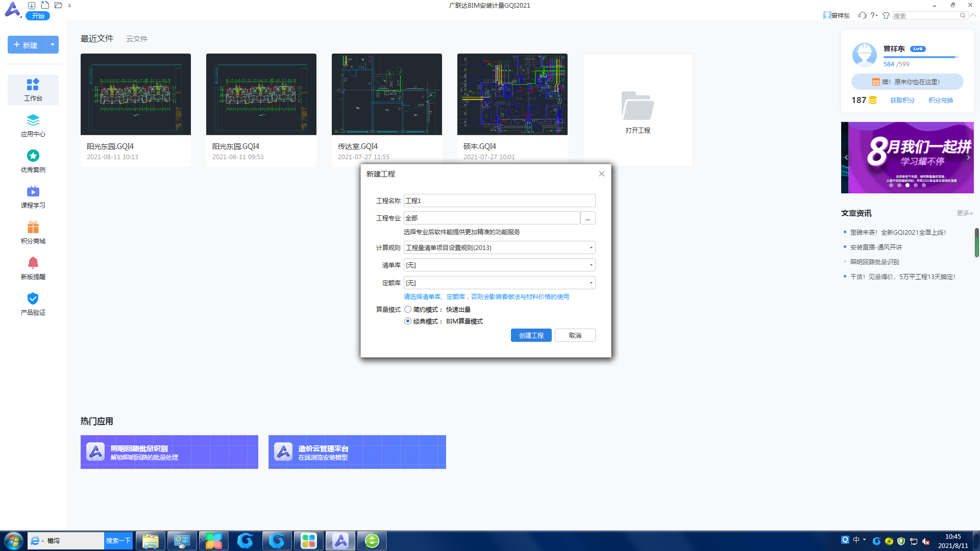980x551 pixels.
Task: Expand the 清单库 dropdown
Action: pyautogui.click(x=591, y=265)
